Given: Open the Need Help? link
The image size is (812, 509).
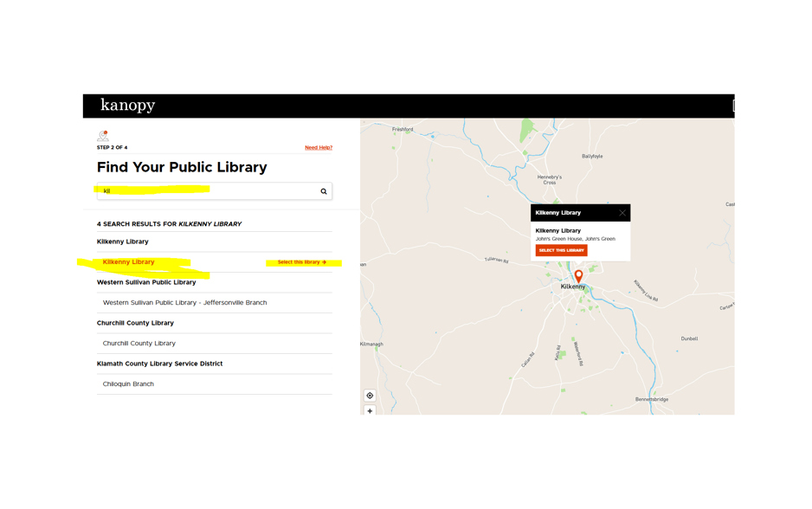Looking at the screenshot, I should (x=318, y=148).
